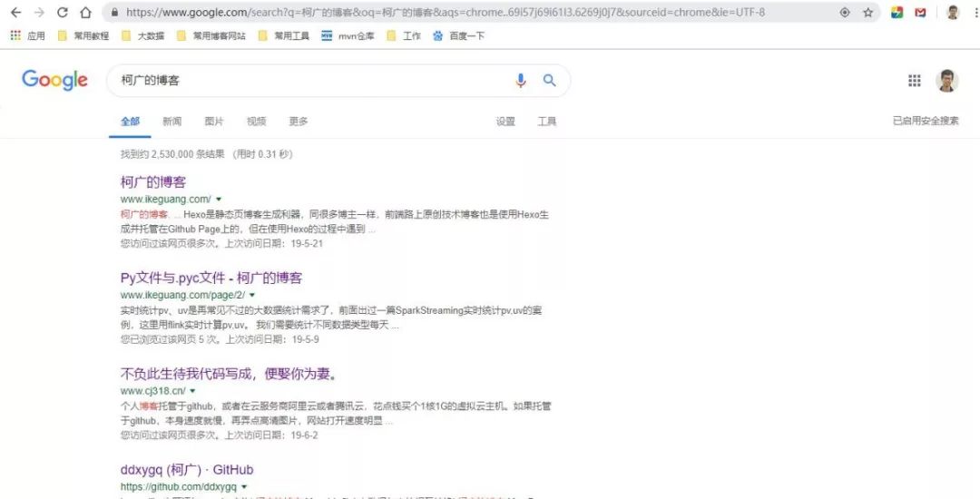Viewport: 980px width, 499px height.
Task: Open the 应用 apps grid shortcut
Action: click(x=27, y=35)
